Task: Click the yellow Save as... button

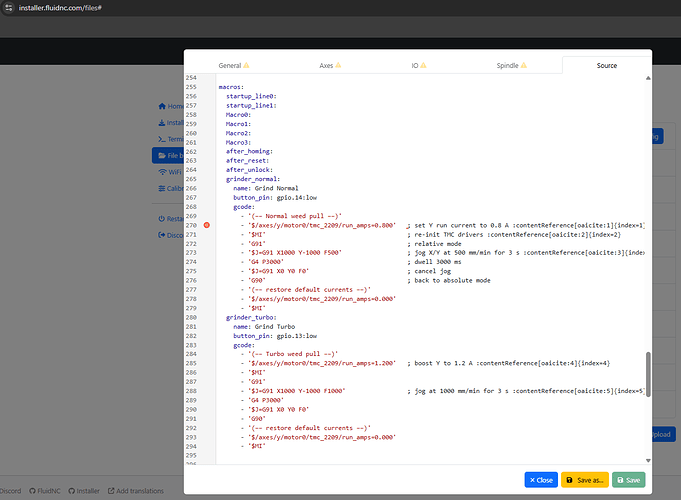Action: pyautogui.click(x=584, y=480)
